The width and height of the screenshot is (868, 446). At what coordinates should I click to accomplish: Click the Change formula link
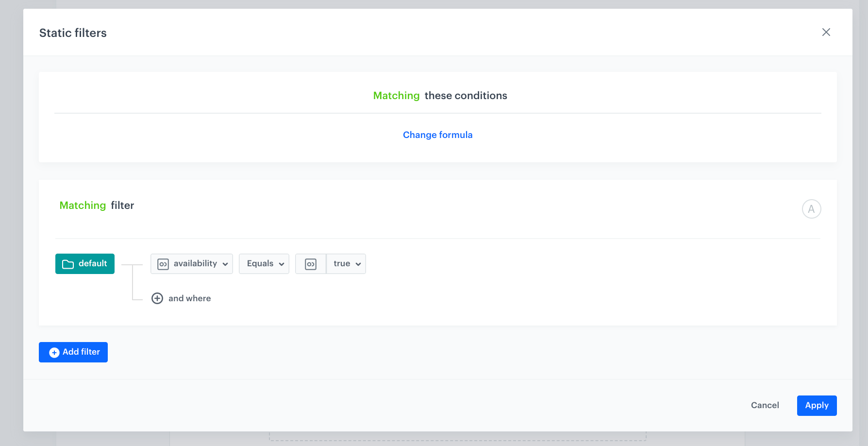437,135
